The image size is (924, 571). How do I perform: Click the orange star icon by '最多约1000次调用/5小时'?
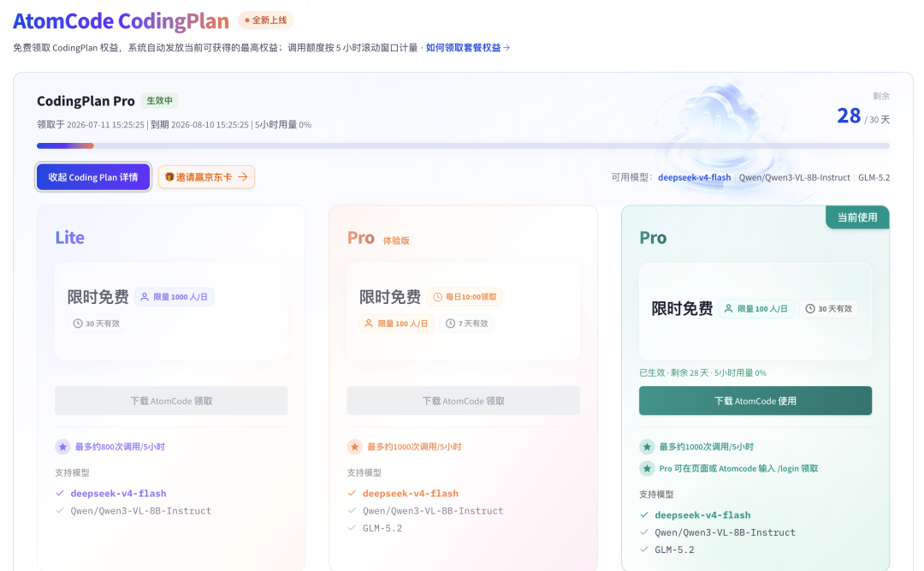pyautogui.click(x=355, y=447)
